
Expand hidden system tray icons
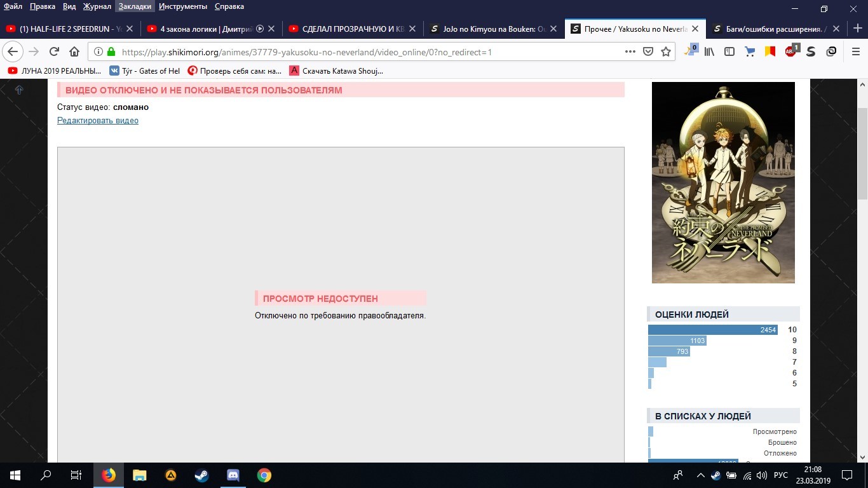point(700,475)
